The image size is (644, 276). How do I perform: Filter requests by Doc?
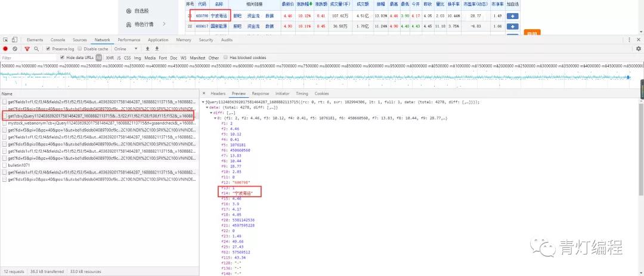(x=174, y=58)
